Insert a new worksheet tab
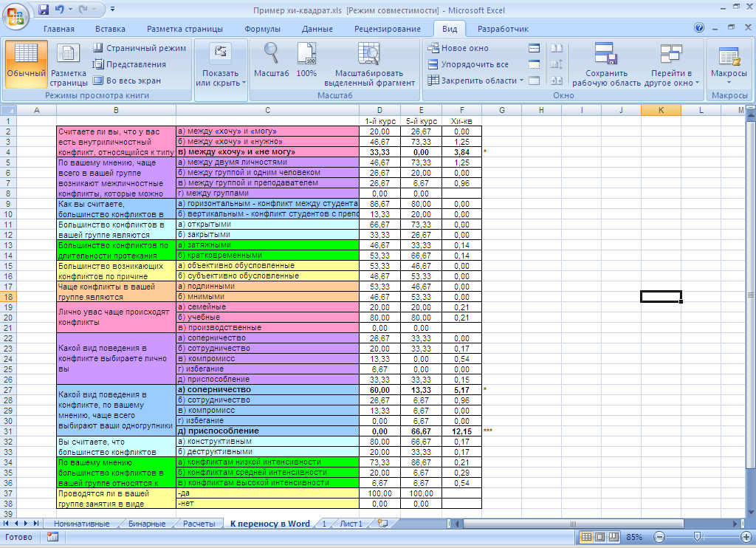This screenshot has width=756, height=548. [x=383, y=524]
